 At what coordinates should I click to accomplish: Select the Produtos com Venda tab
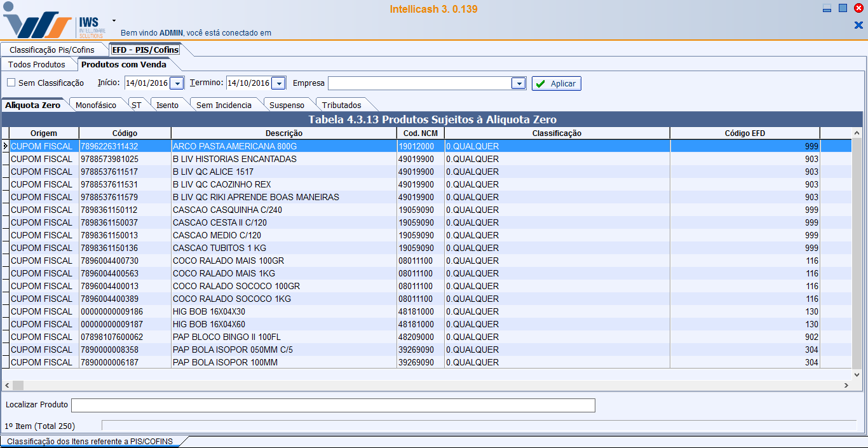click(124, 64)
